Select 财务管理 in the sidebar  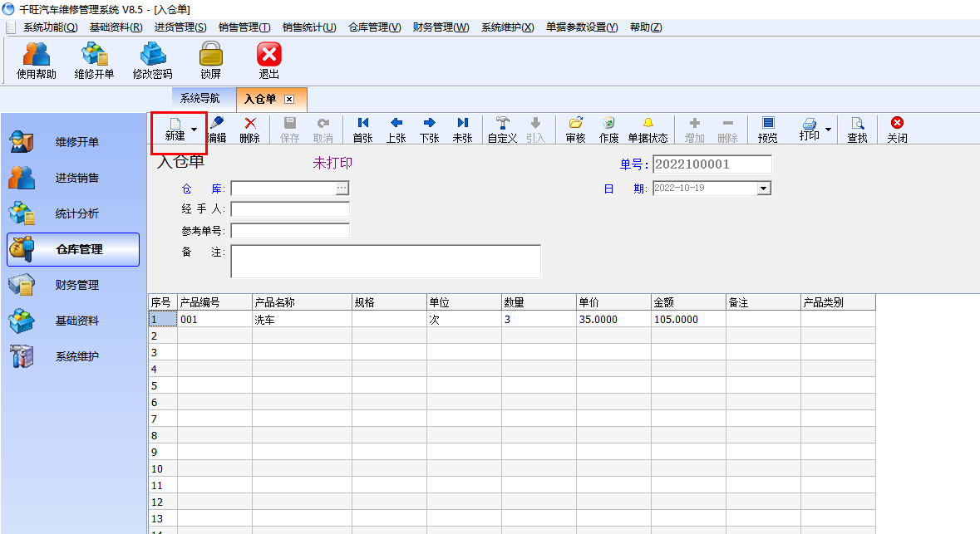(73, 285)
